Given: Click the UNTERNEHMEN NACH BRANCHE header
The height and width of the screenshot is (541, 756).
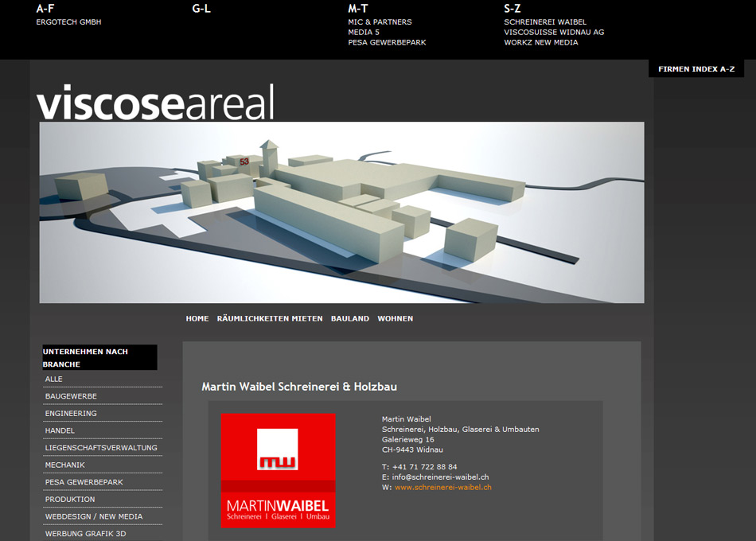Looking at the screenshot, I should (x=99, y=357).
